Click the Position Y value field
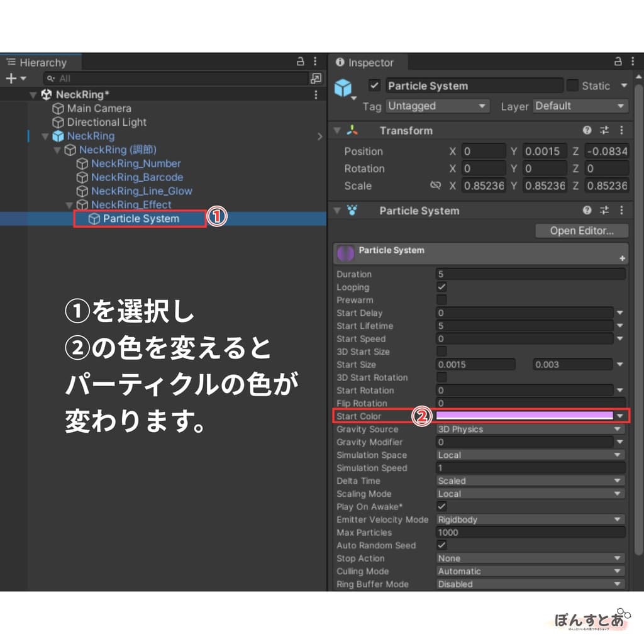 click(545, 151)
